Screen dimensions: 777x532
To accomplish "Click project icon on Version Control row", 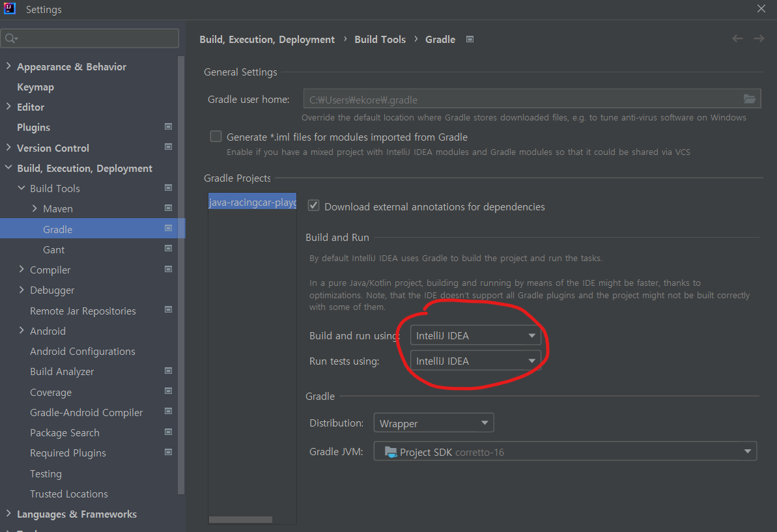I will tap(169, 147).
